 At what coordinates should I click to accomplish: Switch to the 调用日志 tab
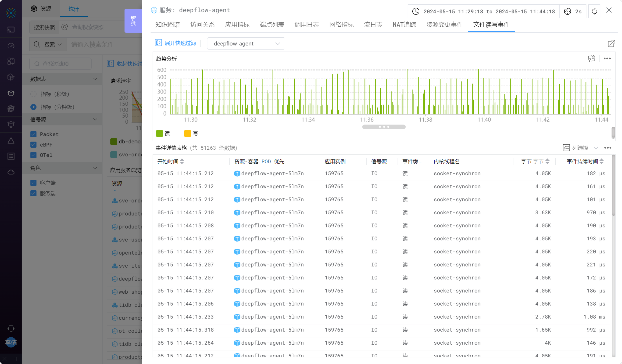307,24
